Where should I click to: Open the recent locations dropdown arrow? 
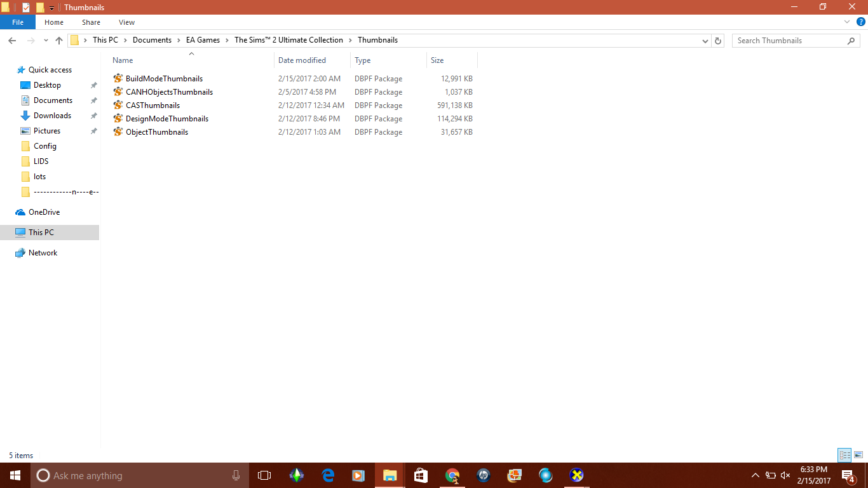[x=46, y=41]
